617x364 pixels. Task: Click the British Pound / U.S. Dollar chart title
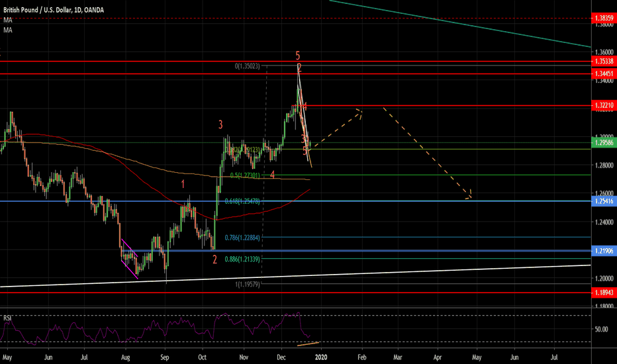(54, 10)
